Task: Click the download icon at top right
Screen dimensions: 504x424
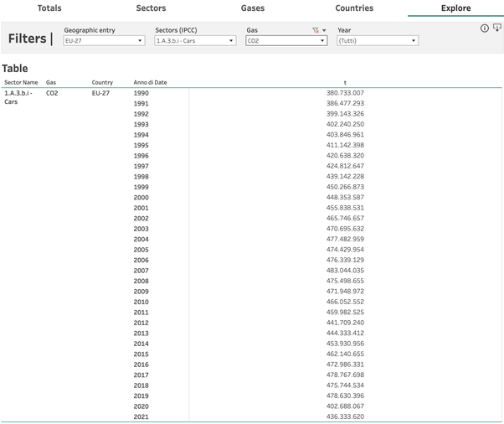Action: 496,28
